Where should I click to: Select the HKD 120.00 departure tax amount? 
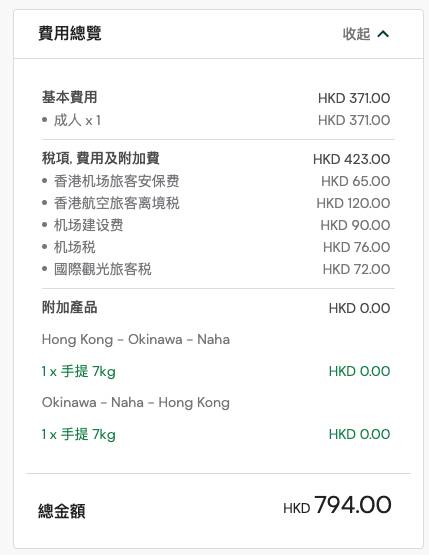353,203
